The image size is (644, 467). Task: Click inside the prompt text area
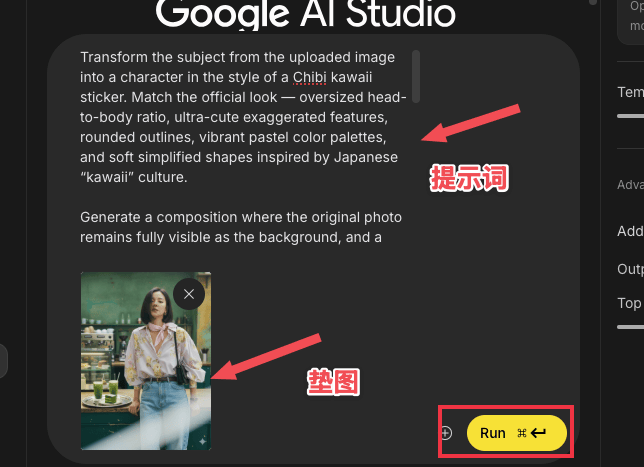pos(242,147)
